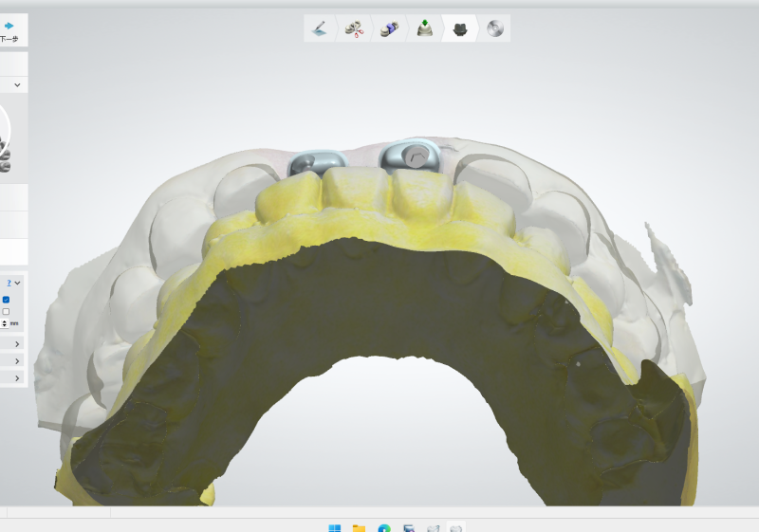
Task: Open the blue block model step icon
Action: pos(389,28)
